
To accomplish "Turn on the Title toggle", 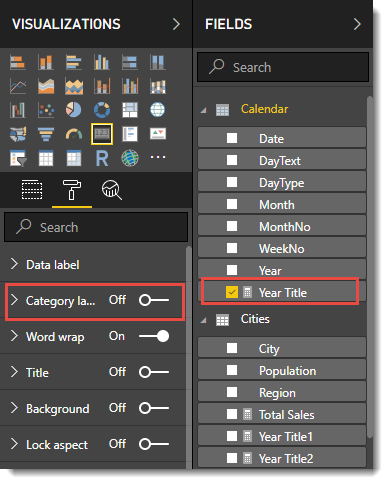I will (x=154, y=372).
